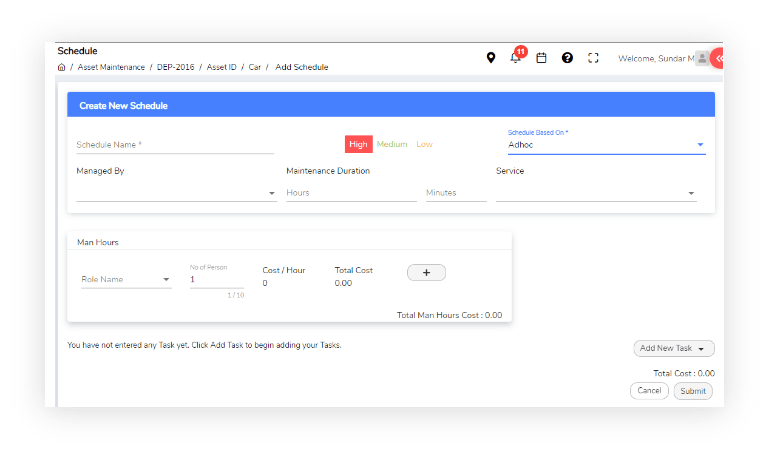Select High priority option
Image resolution: width=769 pixels, height=455 pixels.
click(x=358, y=144)
